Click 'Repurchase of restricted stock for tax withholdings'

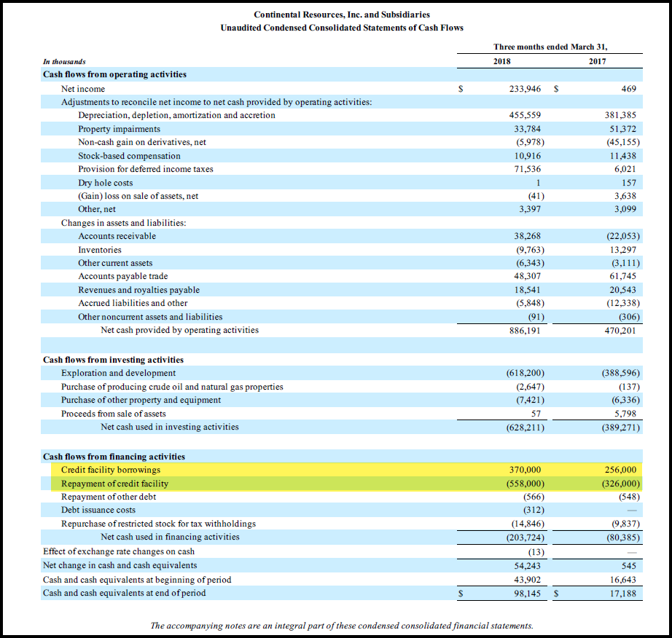(x=158, y=524)
